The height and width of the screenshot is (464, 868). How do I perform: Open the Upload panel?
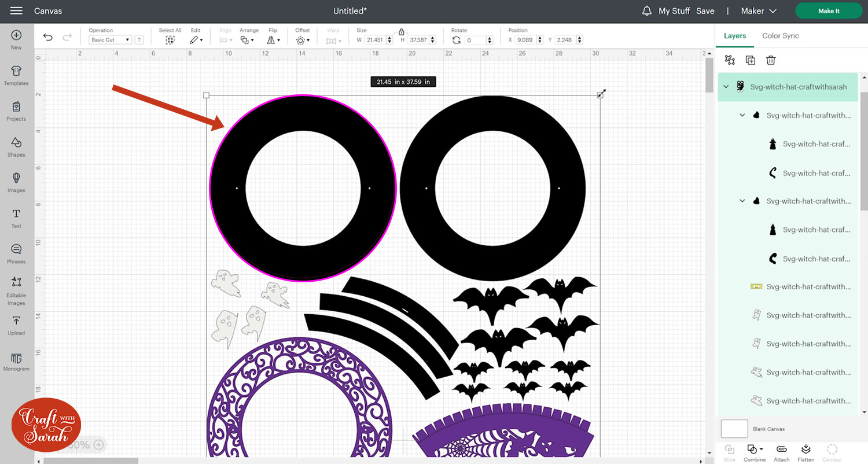16,325
